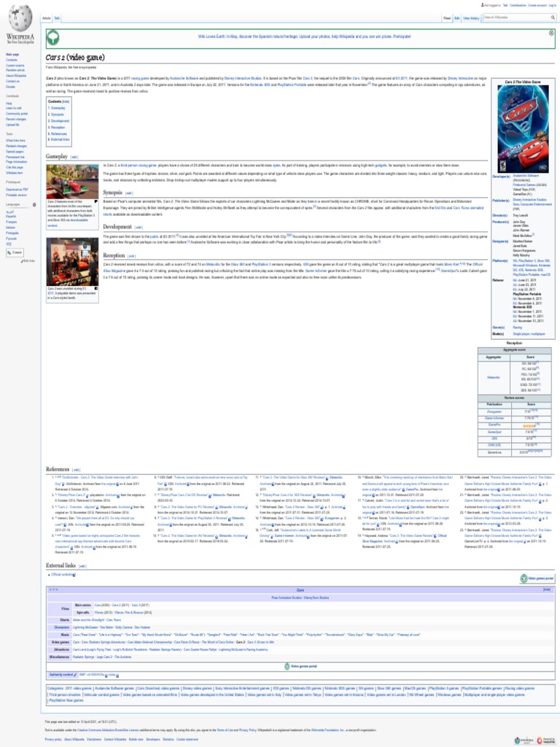Edit the References section
Screen dimensions: 560x747
[76, 470]
